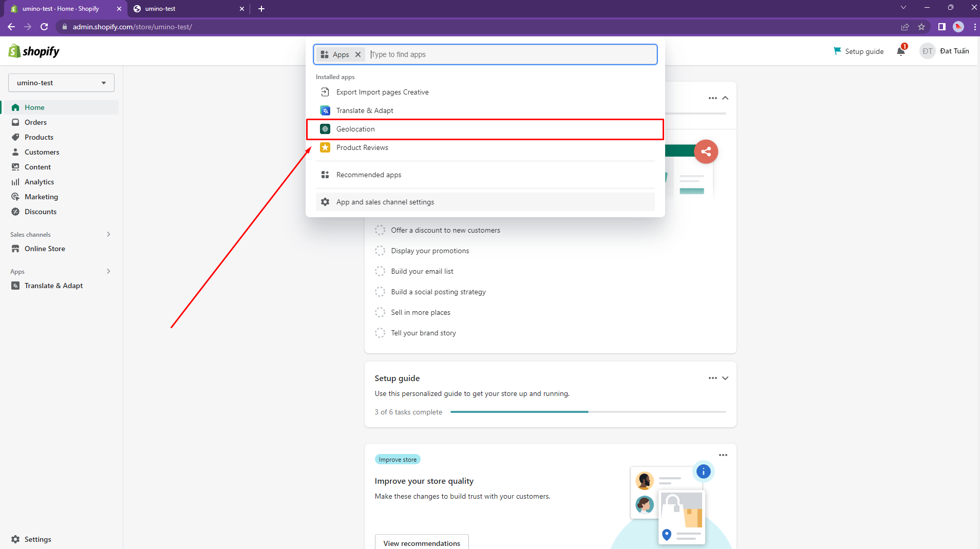Click the Content icon in sidebar
Image resolution: width=980 pixels, height=549 pixels.
[15, 167]
